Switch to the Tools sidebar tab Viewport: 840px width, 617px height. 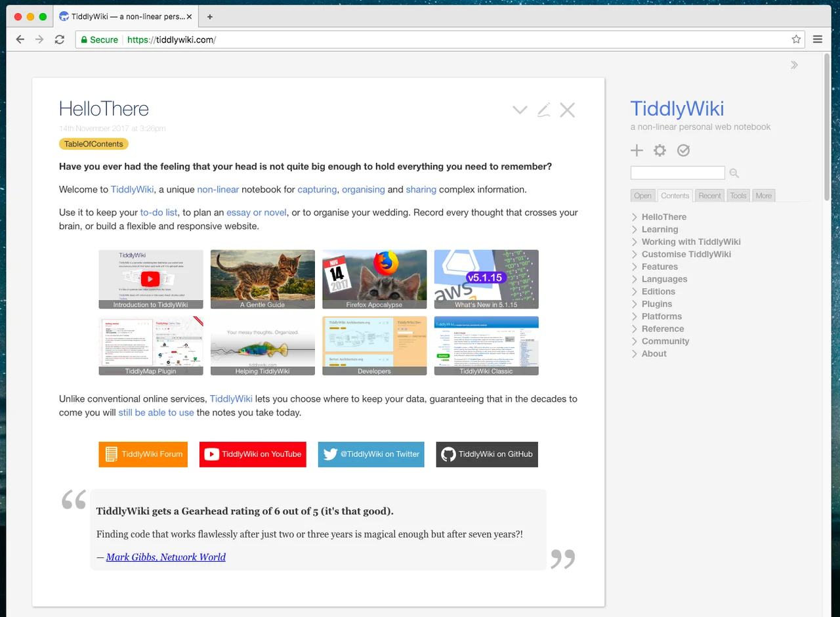click(738, 196)
